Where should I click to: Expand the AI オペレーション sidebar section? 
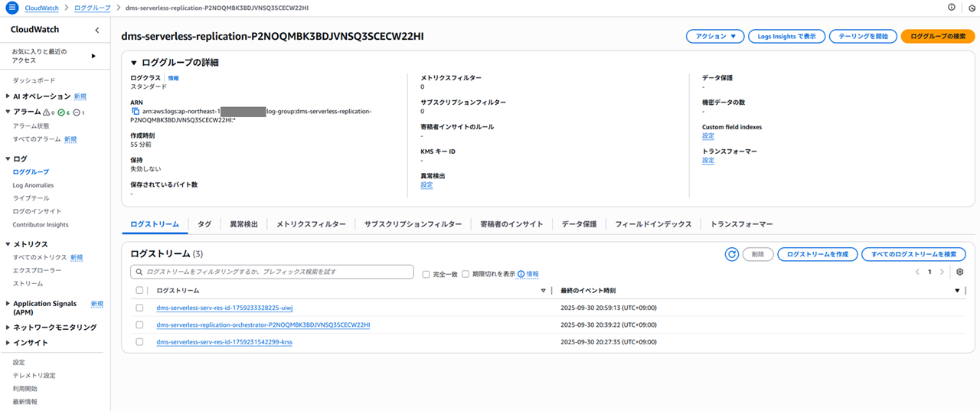(8, 96)
